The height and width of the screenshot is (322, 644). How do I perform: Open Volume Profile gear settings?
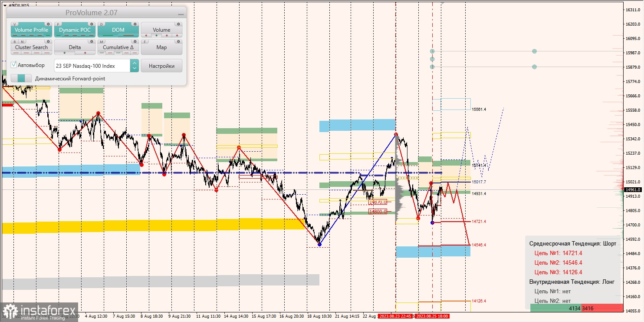[x=48, y=24]
